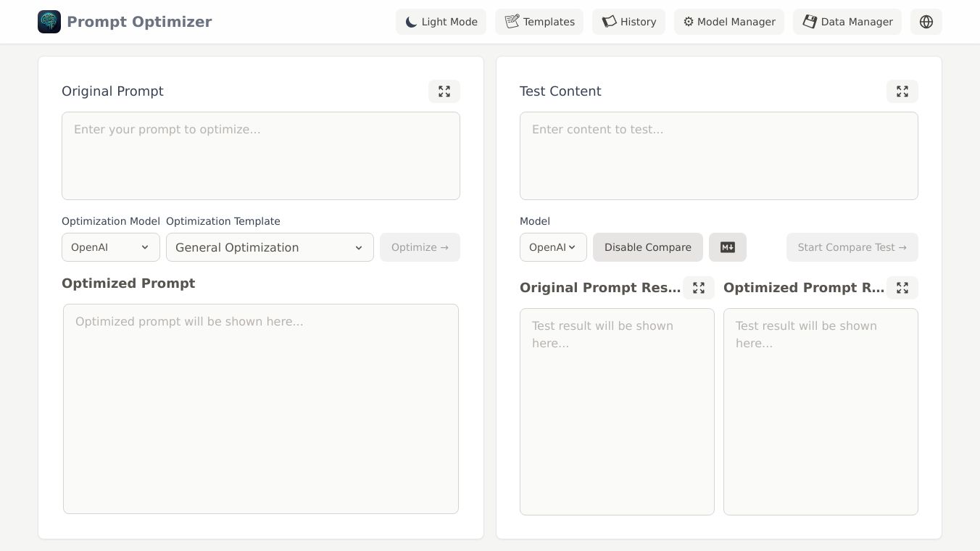This screenshot has height=551, width=980.
Task: Click Start Compare Test button
Action: [852, 247]
